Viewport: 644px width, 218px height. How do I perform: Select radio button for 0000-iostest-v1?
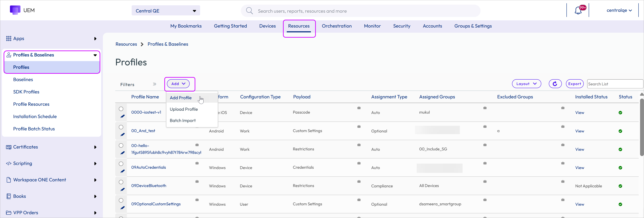pos(121,109)
